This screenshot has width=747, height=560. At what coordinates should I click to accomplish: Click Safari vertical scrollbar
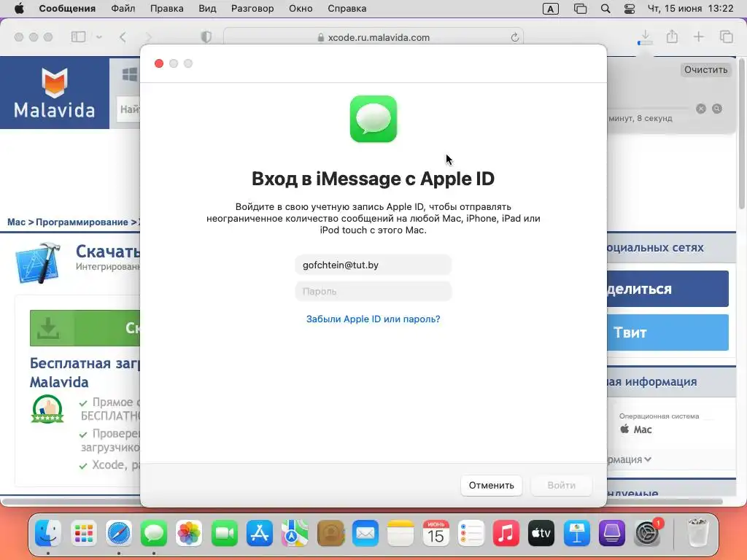click(x=742, y=133)
